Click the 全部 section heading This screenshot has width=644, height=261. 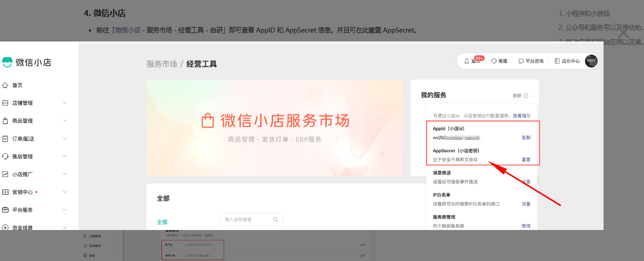[163, 198]
